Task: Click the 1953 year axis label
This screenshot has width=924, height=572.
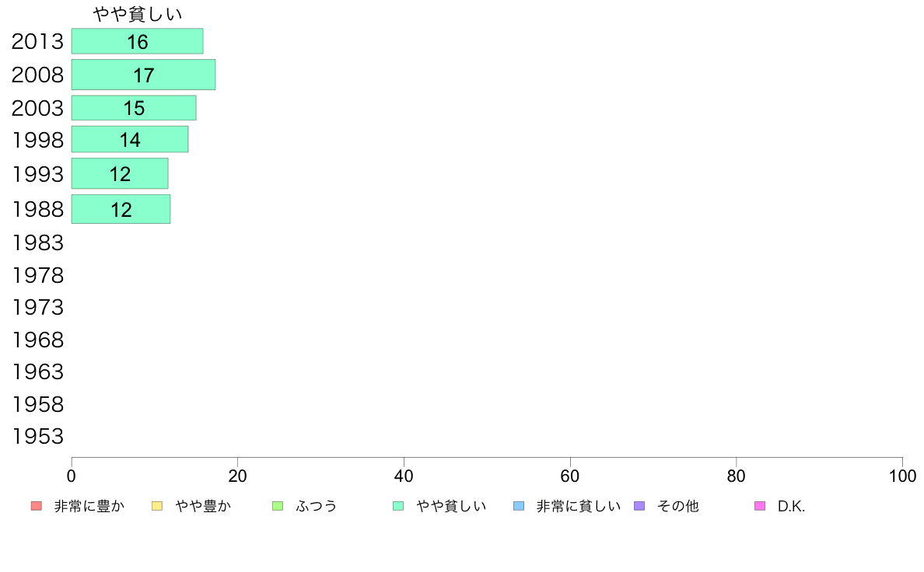Action: coord(37,437)
